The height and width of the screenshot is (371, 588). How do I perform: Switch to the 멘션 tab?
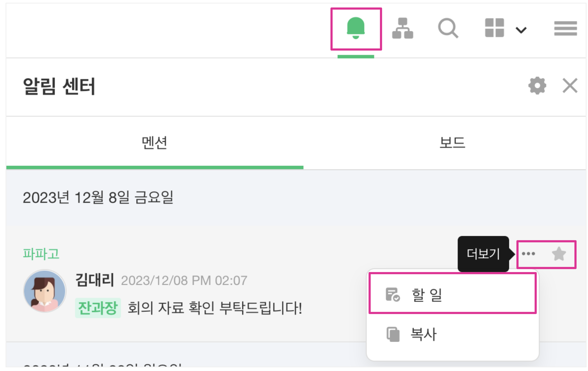(x=155, y=143)
